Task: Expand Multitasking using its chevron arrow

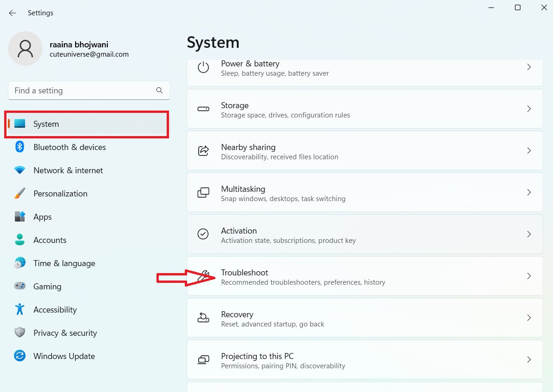Action: 529,192
